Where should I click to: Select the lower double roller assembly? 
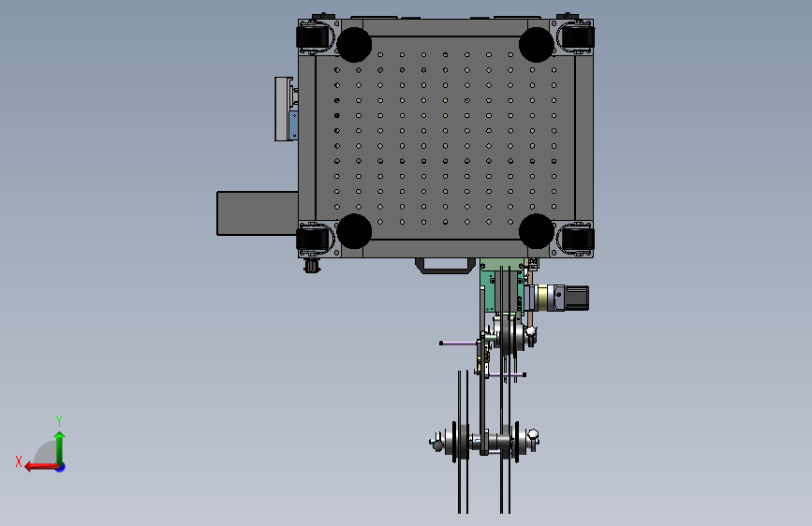point(484,442)
